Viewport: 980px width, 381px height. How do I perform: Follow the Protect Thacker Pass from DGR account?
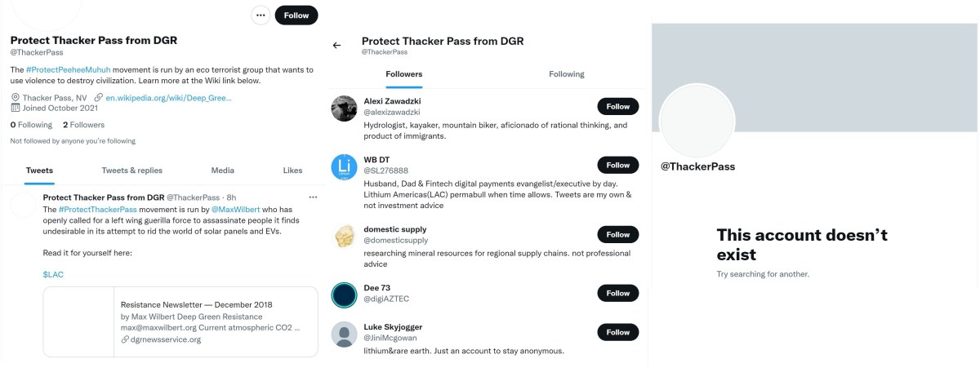(x=296, y=15)
